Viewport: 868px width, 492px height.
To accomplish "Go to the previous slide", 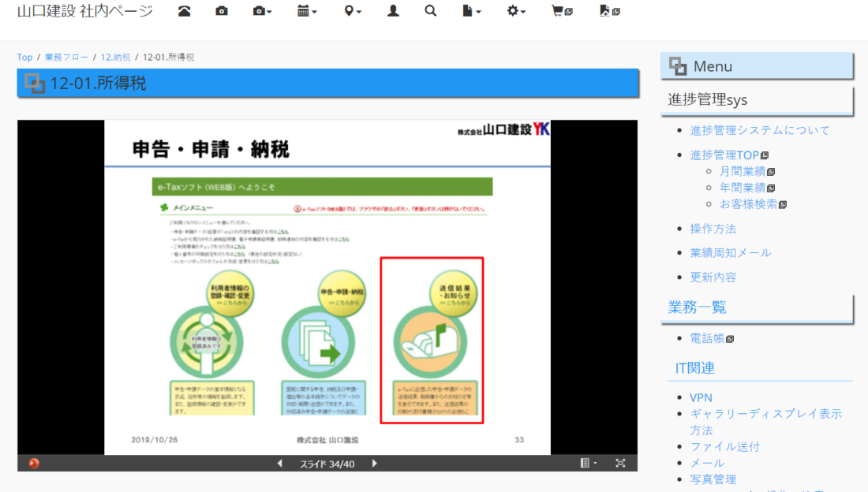I will coord(279,464).
